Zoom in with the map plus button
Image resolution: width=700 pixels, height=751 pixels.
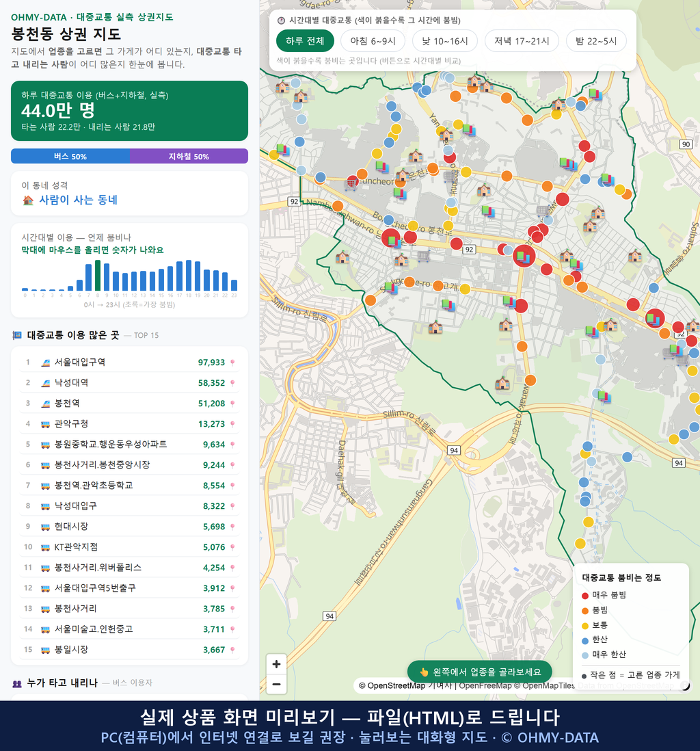tap(276, 664)
